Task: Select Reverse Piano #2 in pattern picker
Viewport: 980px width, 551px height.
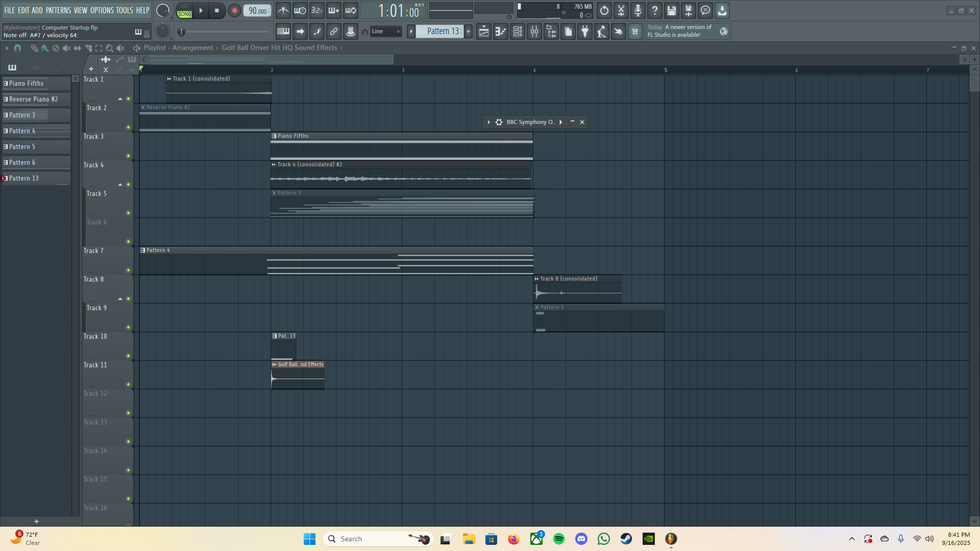Action: click(x=36, y=99)
